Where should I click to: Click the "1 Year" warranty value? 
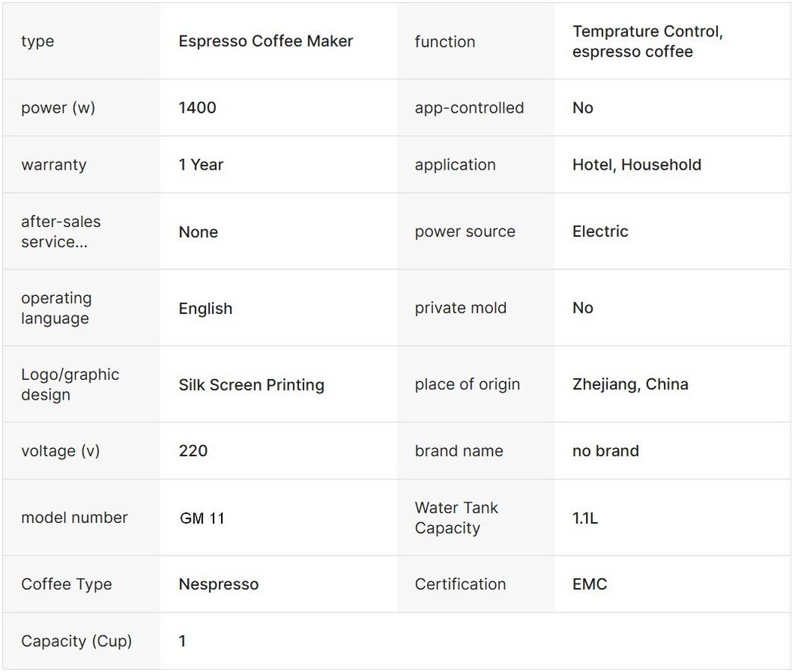(201, 165)
